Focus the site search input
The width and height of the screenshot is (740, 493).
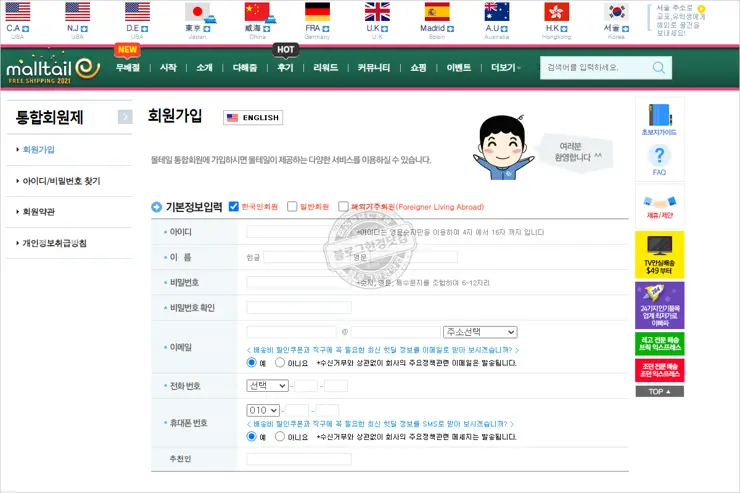tap(596, 67)
